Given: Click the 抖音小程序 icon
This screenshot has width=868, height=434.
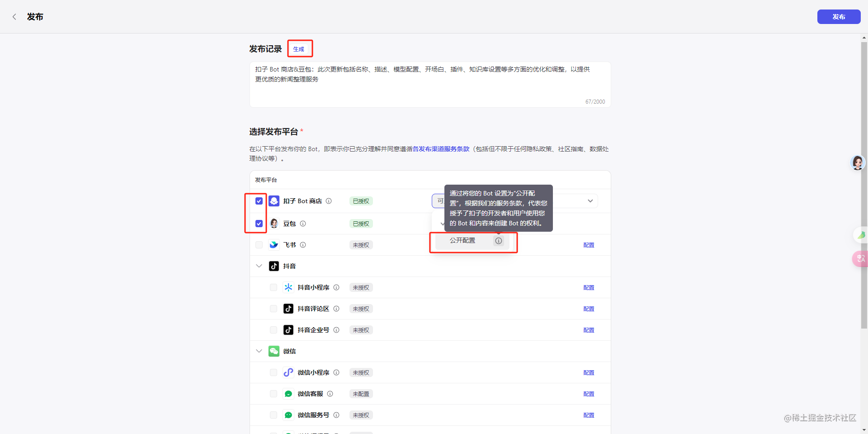Looking at the screenshot, I should pyautogui.click(x=288, y=287).
